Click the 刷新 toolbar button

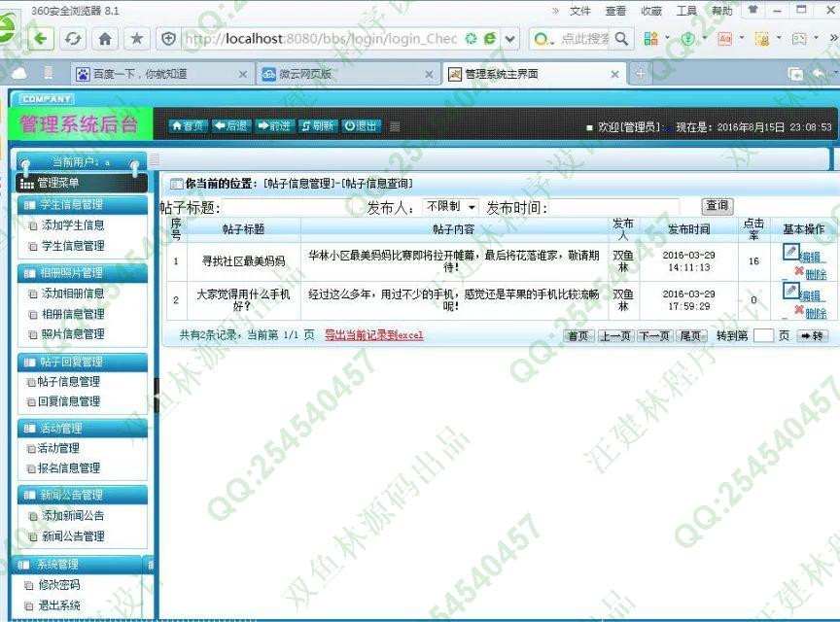click(318, 126)
